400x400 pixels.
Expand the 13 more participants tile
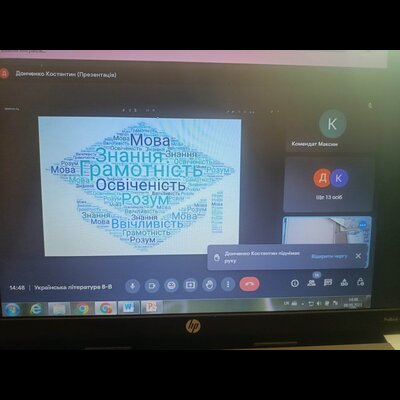[328, 185]
